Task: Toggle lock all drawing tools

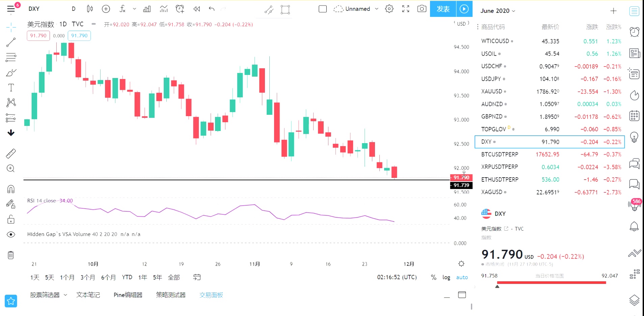Action: coord(11,219)
